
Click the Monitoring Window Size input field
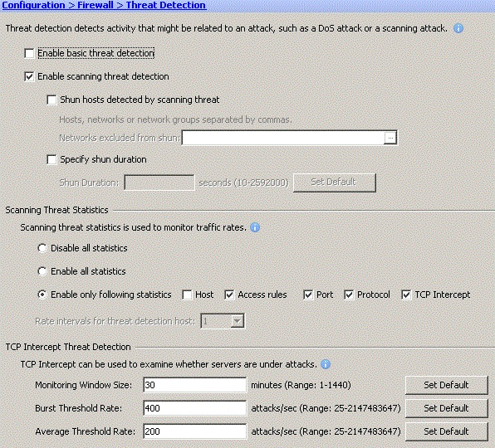click(195, 385)
